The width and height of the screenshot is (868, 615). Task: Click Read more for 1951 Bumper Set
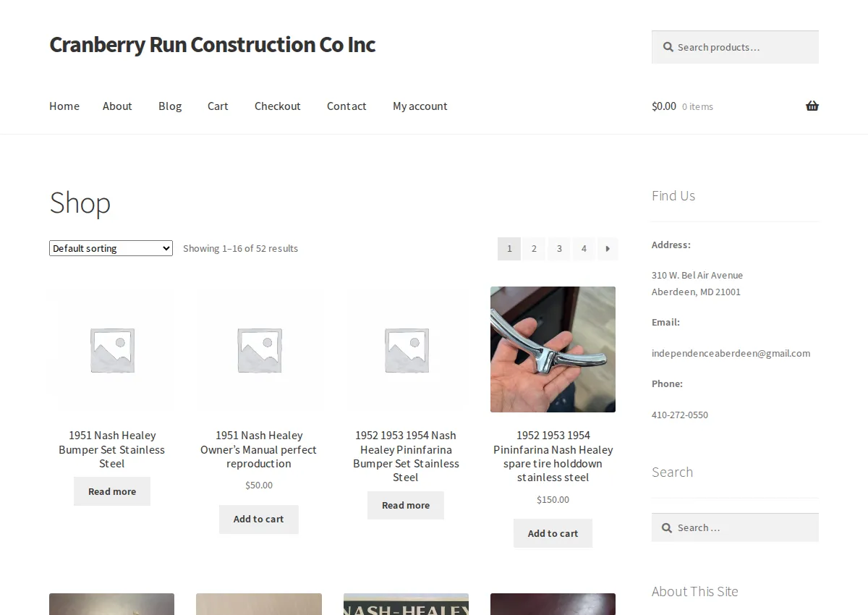(x=112, y=491)
